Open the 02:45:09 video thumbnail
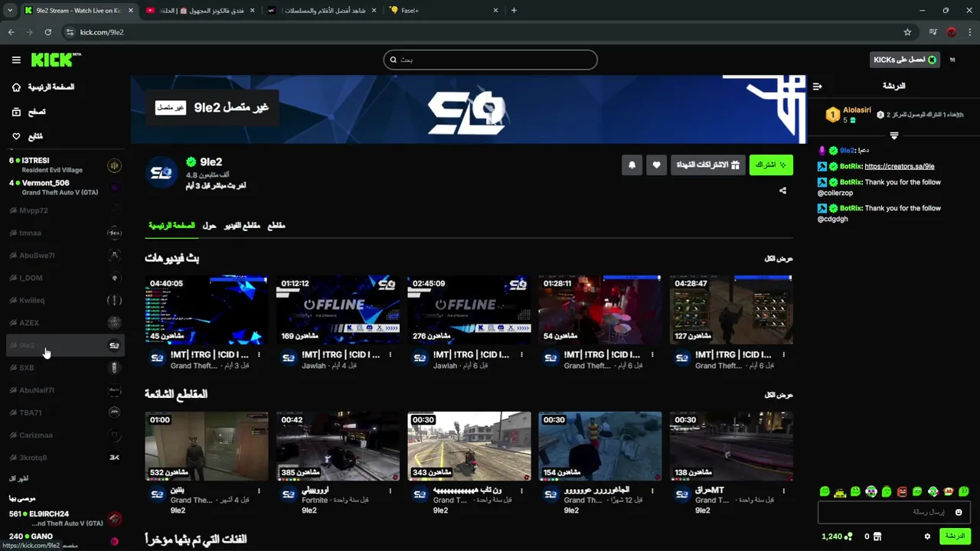Viewport: 980px width, 551px height. click(469, 310)
